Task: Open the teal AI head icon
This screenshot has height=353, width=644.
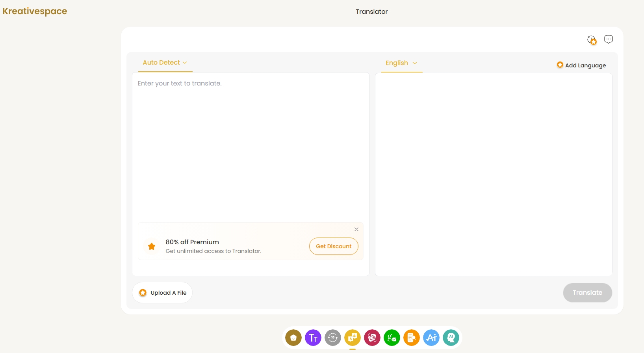Action: [x=451, y=338]
